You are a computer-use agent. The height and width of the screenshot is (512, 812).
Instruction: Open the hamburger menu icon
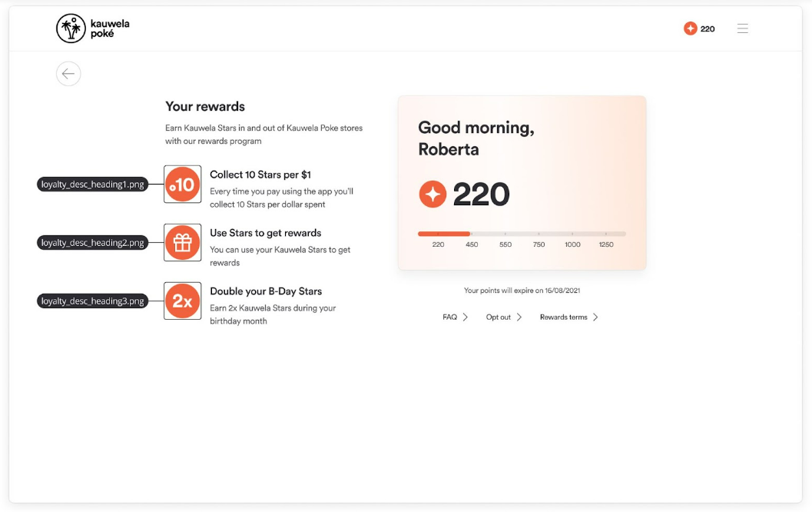click(x=743, y=28)
